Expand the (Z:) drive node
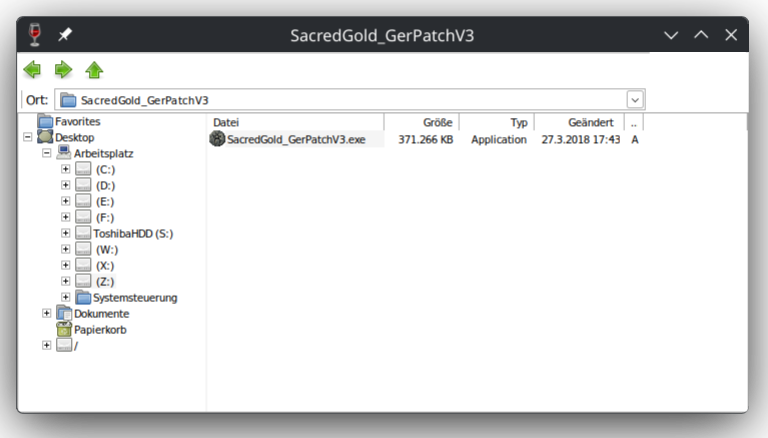The height and width of the screenshot is (438, 768). (x=66, y=281)
